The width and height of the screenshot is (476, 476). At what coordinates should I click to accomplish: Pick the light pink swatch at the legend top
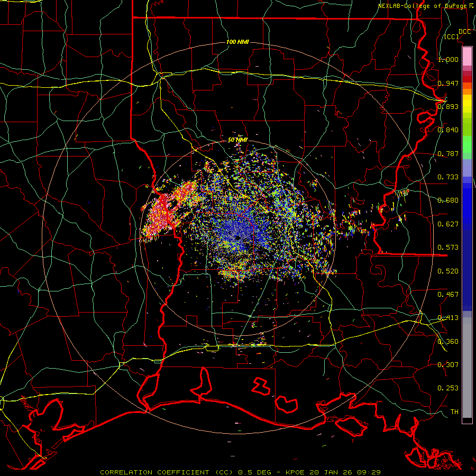(467, 56)
